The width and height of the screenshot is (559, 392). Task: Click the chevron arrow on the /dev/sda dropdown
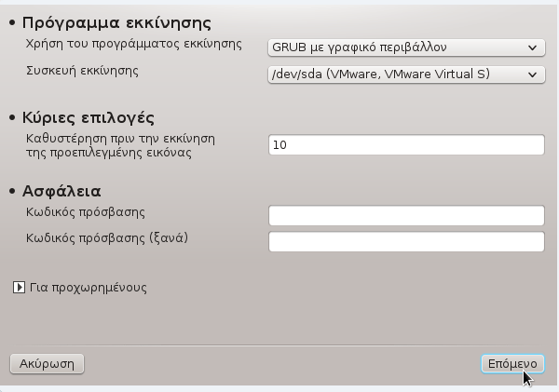pyautogui.click(x=531, y=74)
